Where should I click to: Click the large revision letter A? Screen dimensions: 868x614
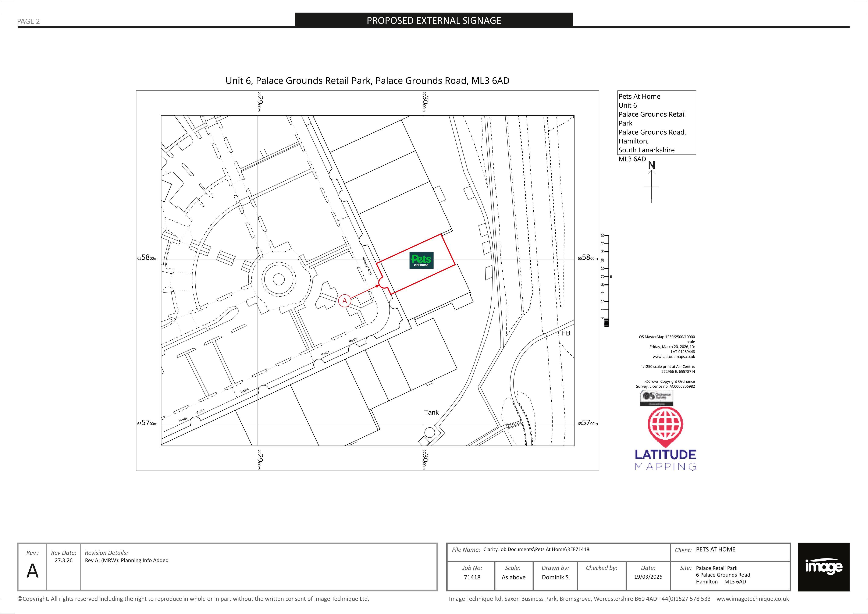[32, 571]
